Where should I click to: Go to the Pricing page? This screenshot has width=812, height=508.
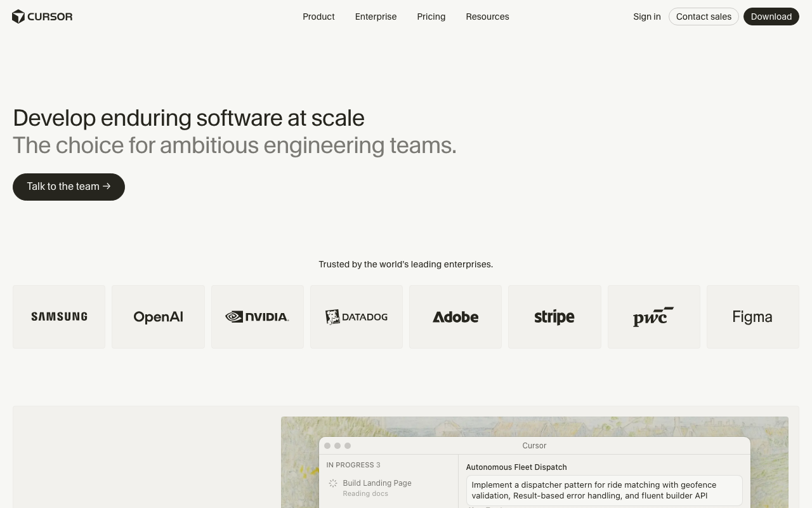[x=431, y=17]
